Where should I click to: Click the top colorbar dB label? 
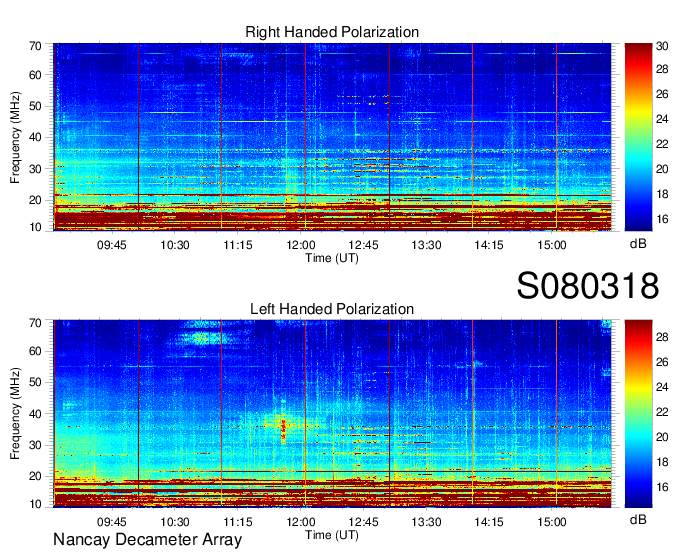pyautogui.click(x=638, y=244)
